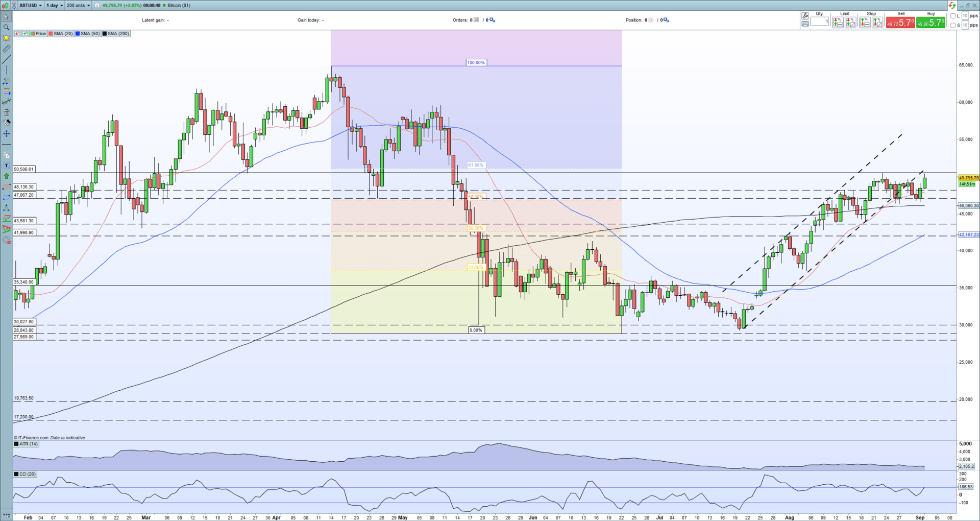The width and height of the screenshot is (980, 521).
Task: Click the S pips value field
Action: click(x=965, y=25)
